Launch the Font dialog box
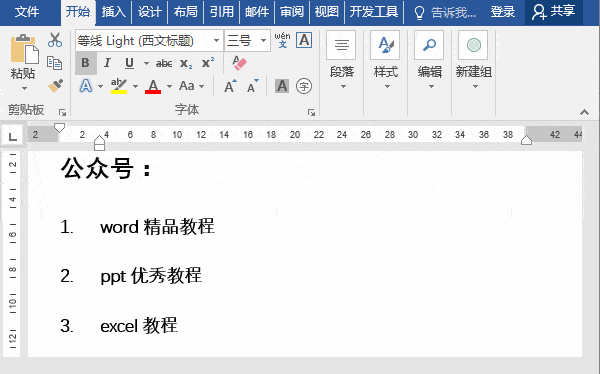This screenshot has height=374, width=600. 311,113
